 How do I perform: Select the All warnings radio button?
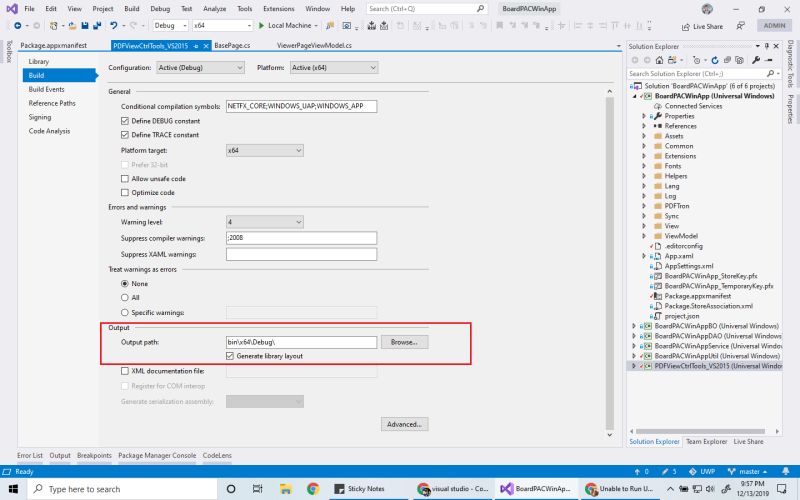(124, 297)
